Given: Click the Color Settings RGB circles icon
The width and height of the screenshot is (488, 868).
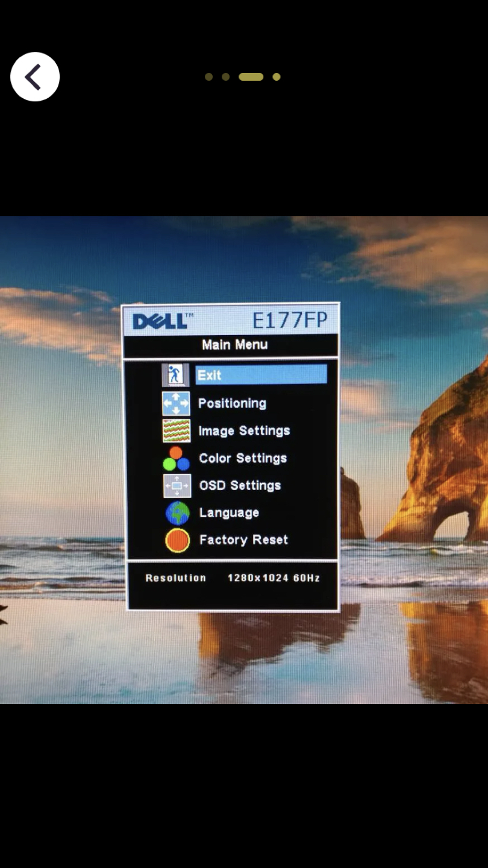Looking at the screenshot, I should point(176,458).
